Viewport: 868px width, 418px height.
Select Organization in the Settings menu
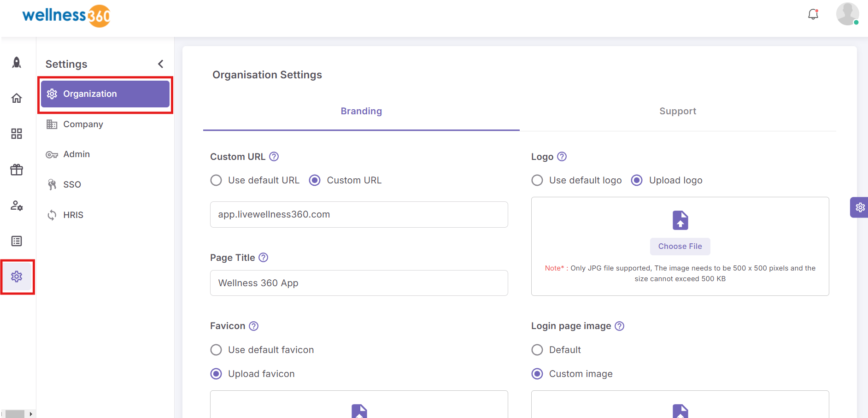coord(105,94)
